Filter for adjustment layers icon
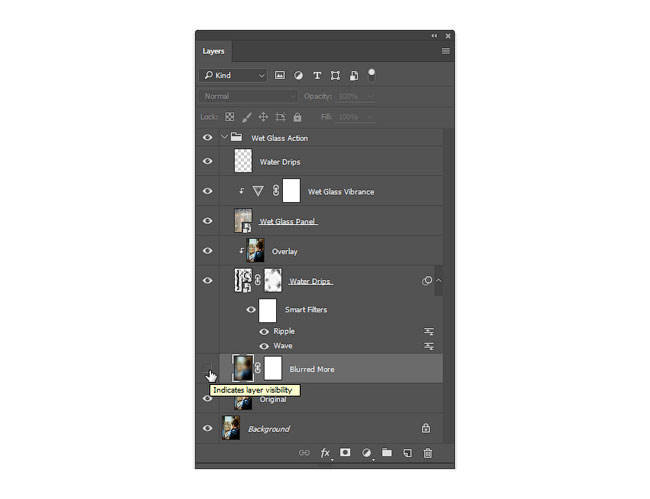650x499 pixels. coord(298,75)
